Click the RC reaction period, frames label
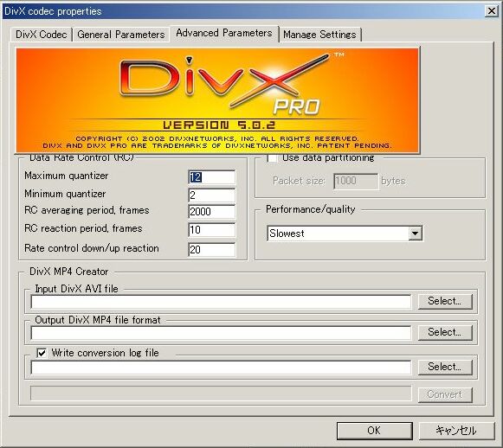The height and width of the screenshot is (448, 503). (83, 228)
